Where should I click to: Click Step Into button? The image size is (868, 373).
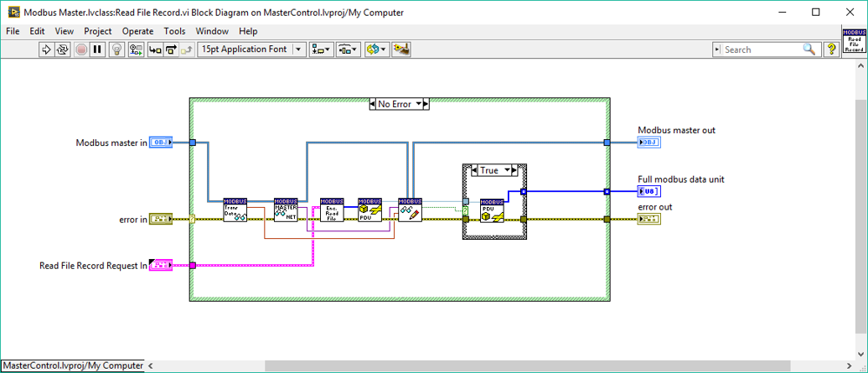[x=155, y=49]
